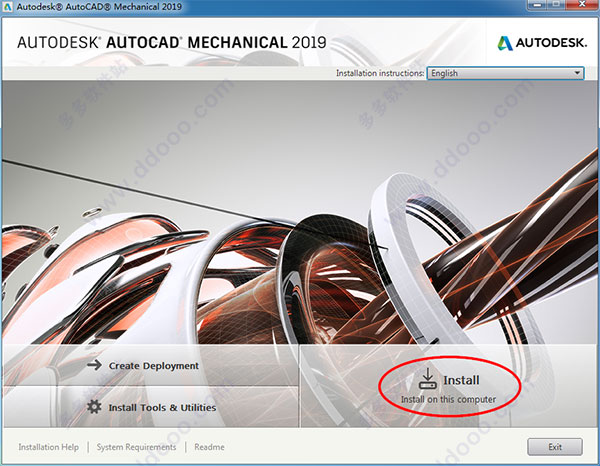The width and height of the screenshot is (600, 466).
Task: Click the Autodesk logo at top right
Action: point(542,43)
